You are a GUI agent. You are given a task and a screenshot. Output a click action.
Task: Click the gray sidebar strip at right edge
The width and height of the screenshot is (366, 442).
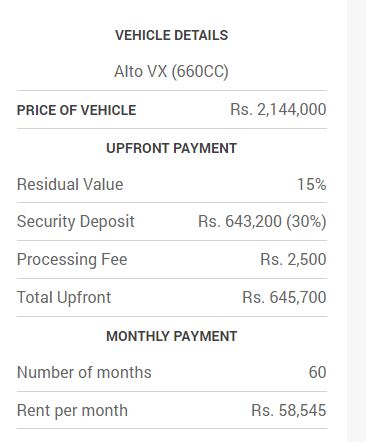coord(356,221)
